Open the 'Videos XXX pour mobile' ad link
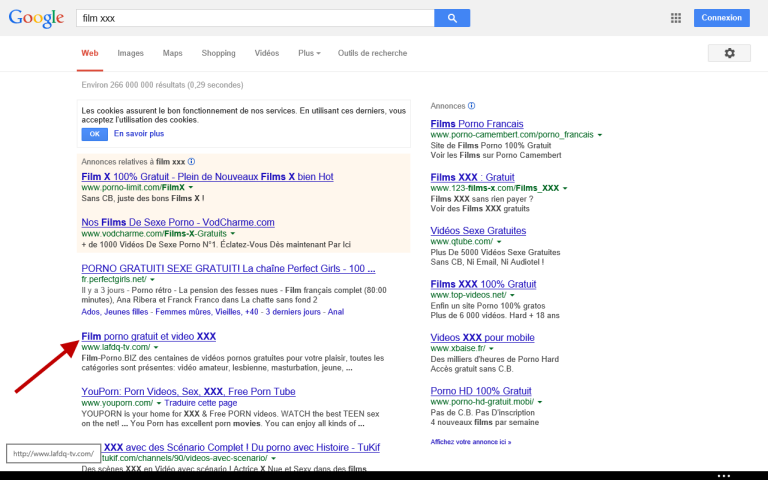 pyautogui.click(x=482, y=337)
